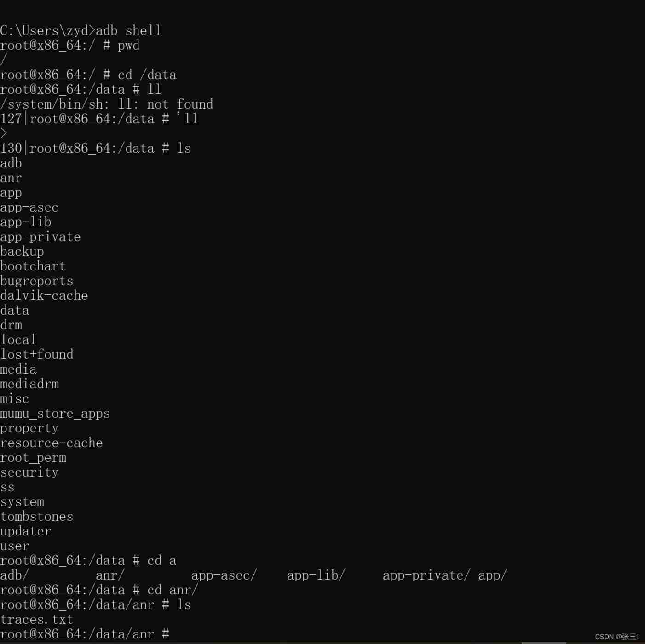Click the 'cd /data' command line
This screenshot has height=644, width=645.
click(x=88, y=75)
